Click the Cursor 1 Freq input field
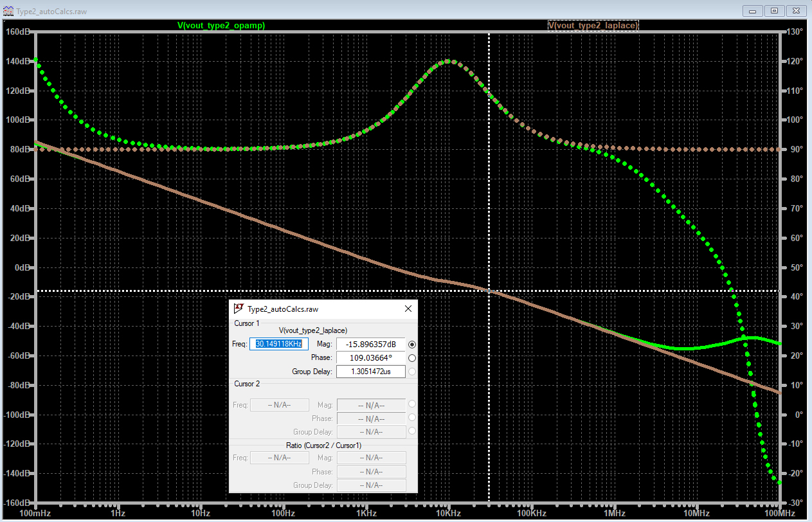Screen dimensions: 812x522 coord(279,344)
